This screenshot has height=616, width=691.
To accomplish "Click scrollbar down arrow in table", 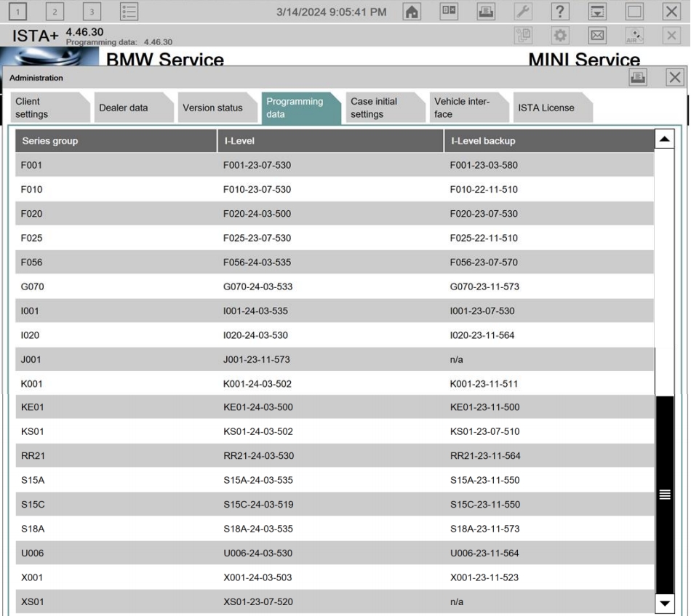I will (x=664, y=603).
